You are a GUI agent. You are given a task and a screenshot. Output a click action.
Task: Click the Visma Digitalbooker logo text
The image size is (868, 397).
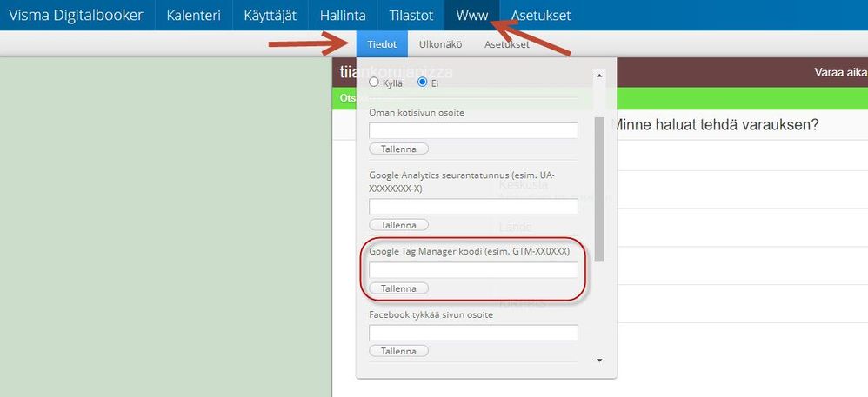click(76, 16)
